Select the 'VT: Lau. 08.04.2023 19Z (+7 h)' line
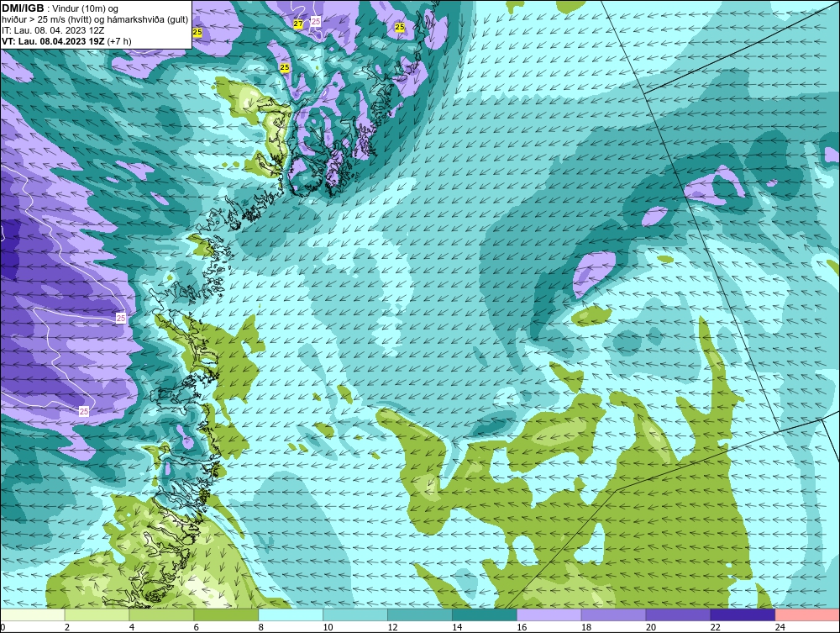The image size is (840, 633). coord(66,40)
